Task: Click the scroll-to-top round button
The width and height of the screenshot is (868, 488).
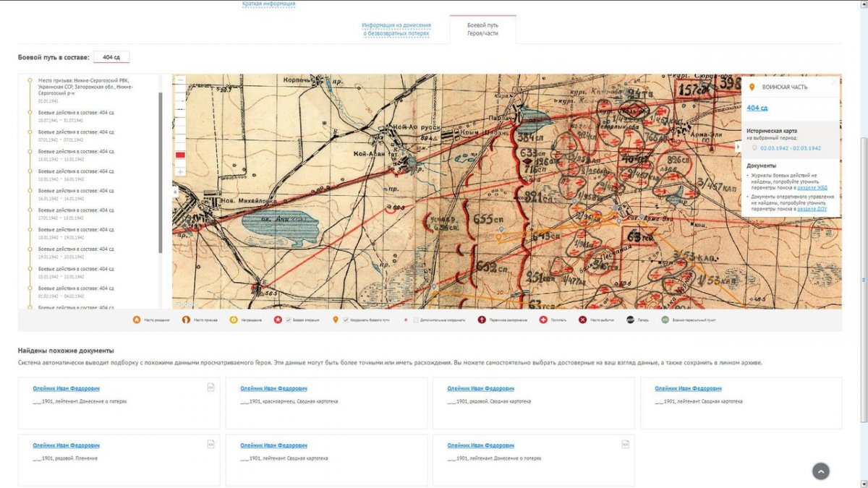Action: [x=820, y=471]
